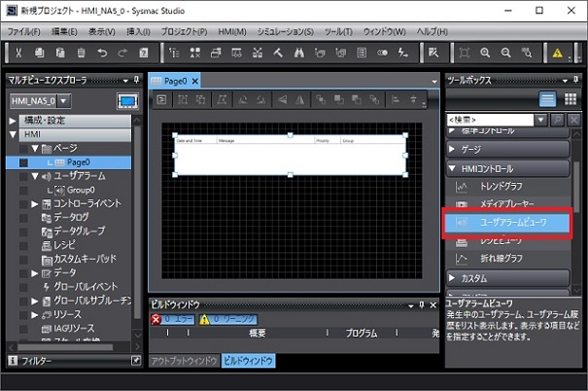The height and width of the screenshot is (391, 588).
Task: Collapse the HMI section
Action: coord(13,134)
